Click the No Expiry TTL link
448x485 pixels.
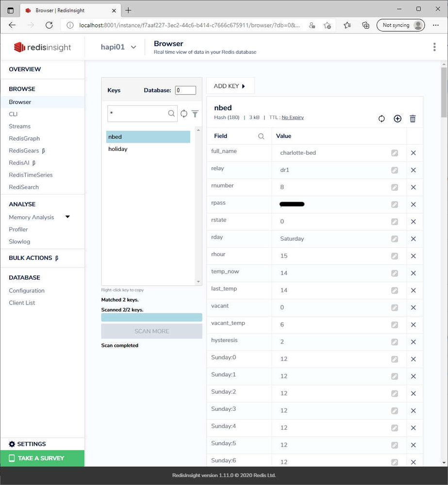293,117
